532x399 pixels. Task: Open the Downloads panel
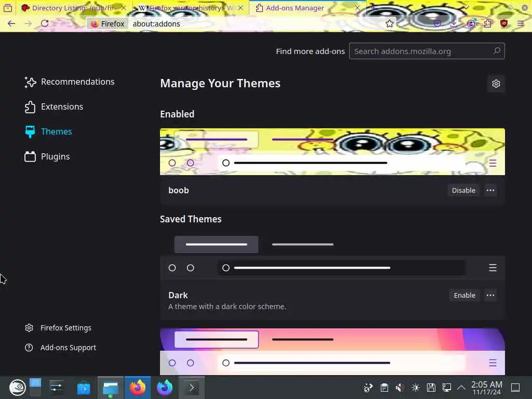point(454,23)
